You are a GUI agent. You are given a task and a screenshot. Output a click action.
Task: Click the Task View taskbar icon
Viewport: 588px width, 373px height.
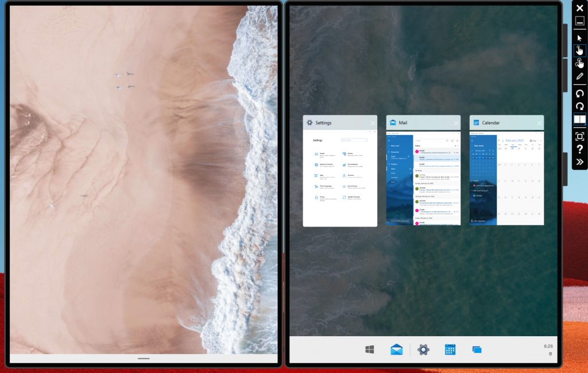coord(477,349)
